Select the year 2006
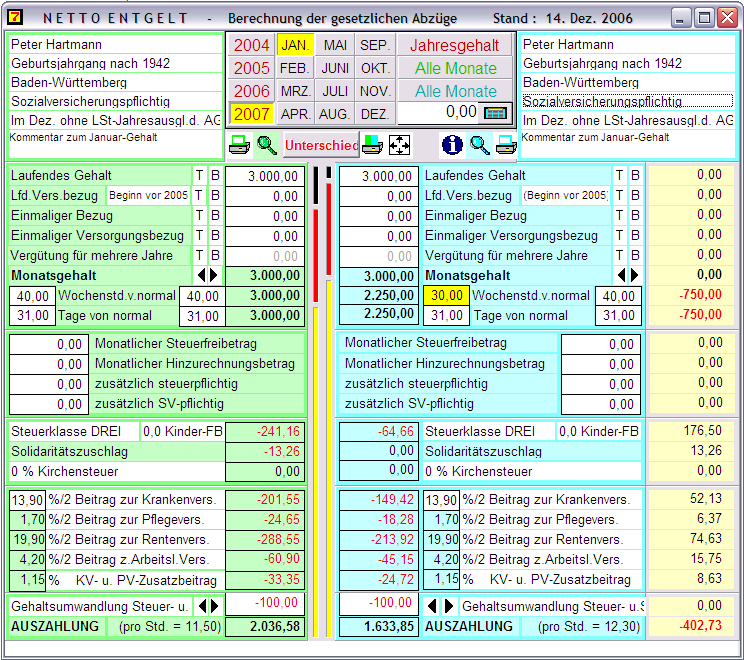Image resolution: width=744 pixels, height=660 pixels. pos(251,91)
